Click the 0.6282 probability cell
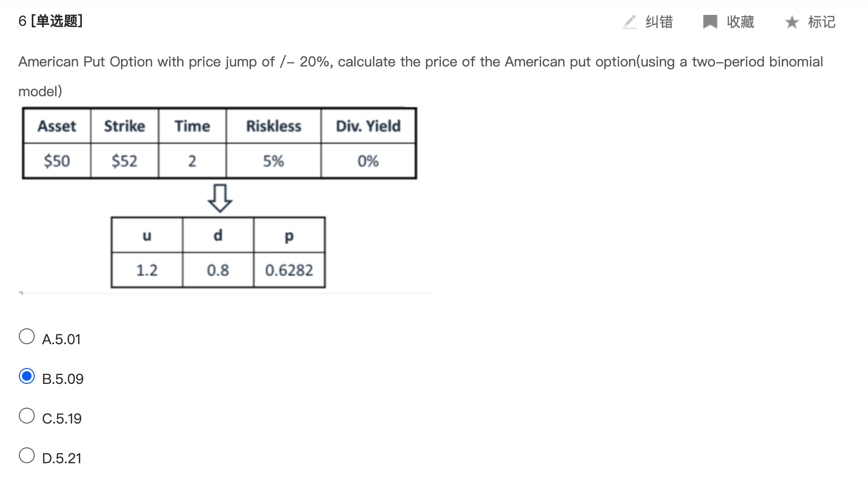This screenshot has width=868, height=492. (x=289, y=270)
